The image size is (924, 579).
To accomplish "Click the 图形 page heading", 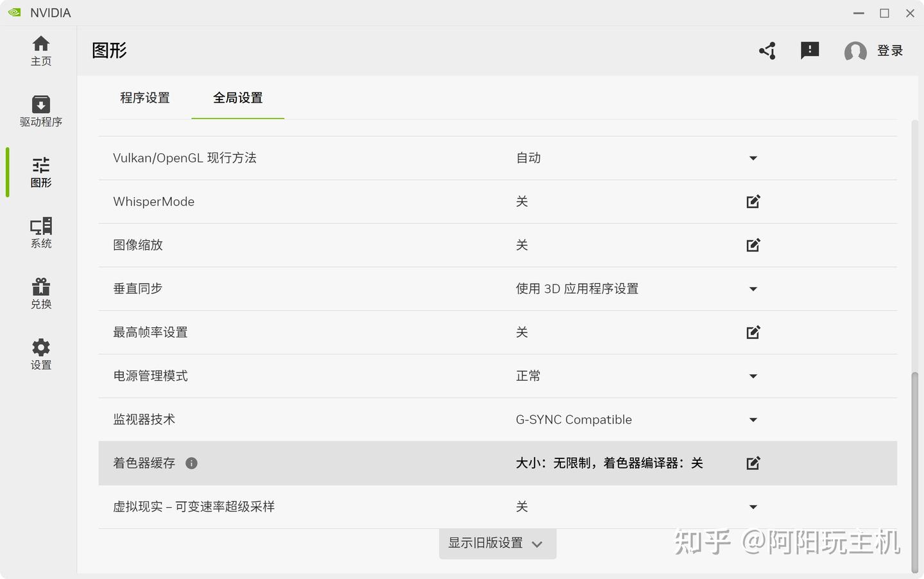I will coord(109,51).
